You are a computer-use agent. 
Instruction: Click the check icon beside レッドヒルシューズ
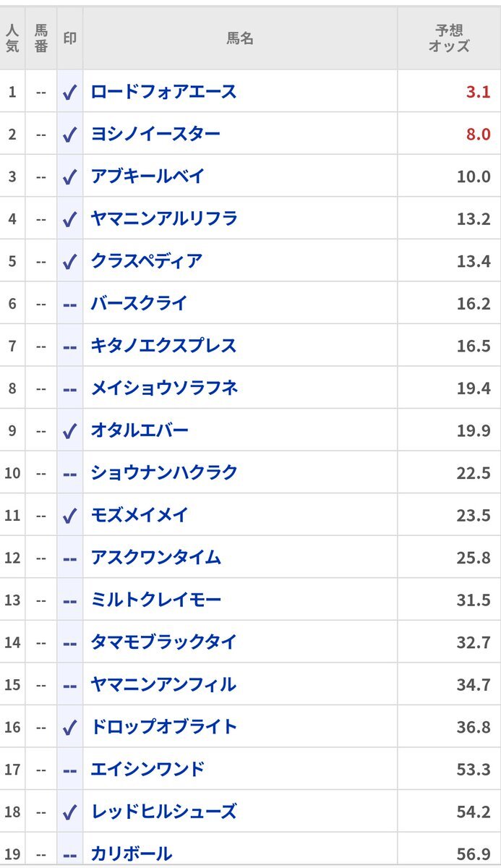tap(69, 812)
